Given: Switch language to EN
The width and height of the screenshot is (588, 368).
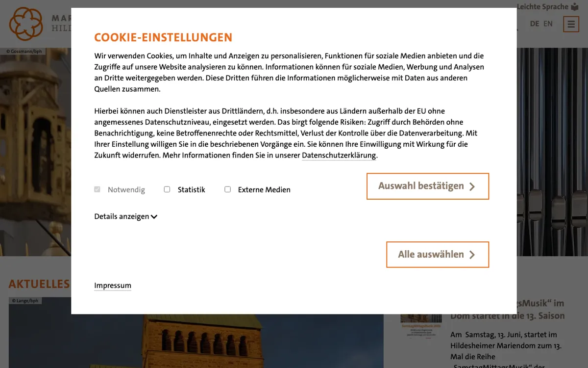Looking at the screenshot, I should [548, 24].
